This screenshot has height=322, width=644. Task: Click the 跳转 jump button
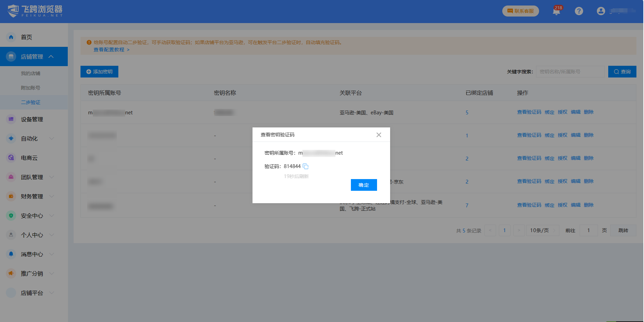[x=623, y=230]
